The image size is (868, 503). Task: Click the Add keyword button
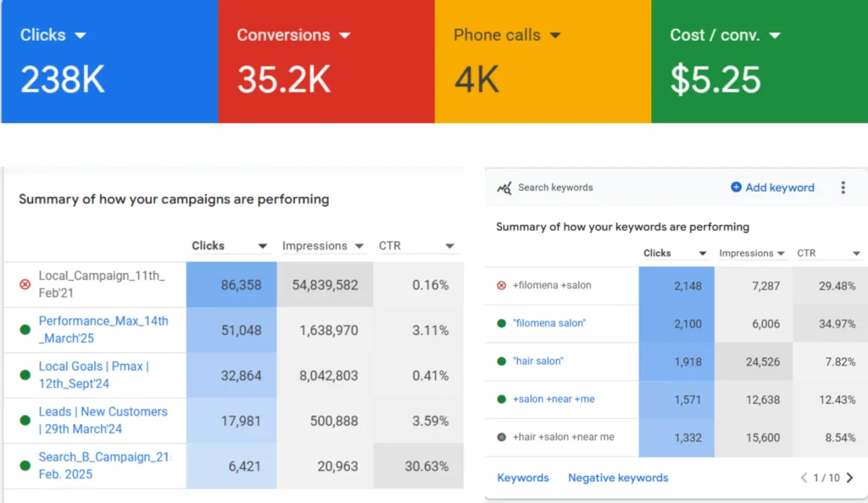click(x=779, y=187)
